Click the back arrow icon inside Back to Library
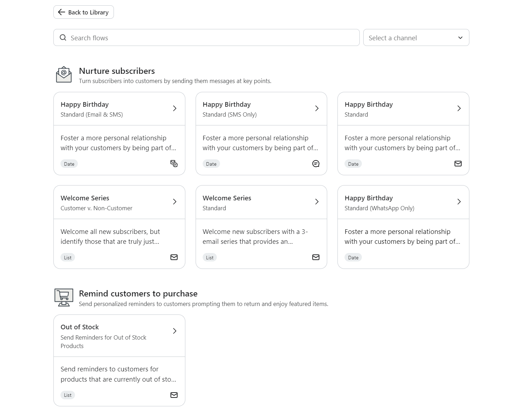Image resolution: width=532 pixels, height=418 pixels. [x=61, y=12]
